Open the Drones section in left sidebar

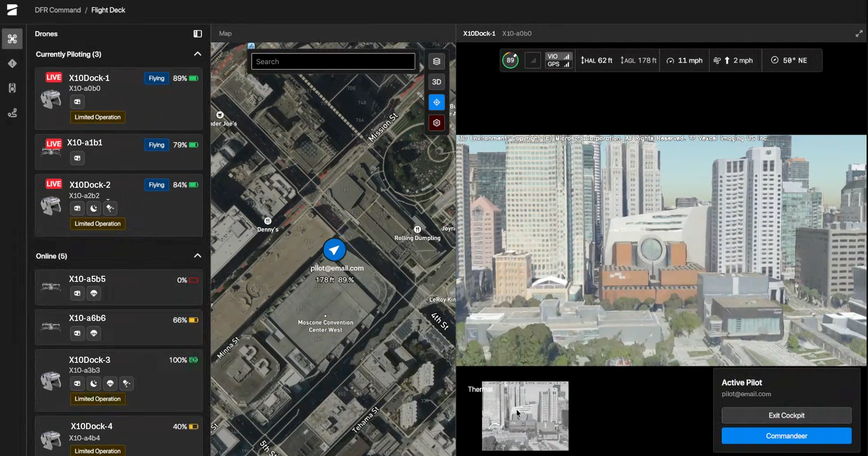(x=12, y=39)
